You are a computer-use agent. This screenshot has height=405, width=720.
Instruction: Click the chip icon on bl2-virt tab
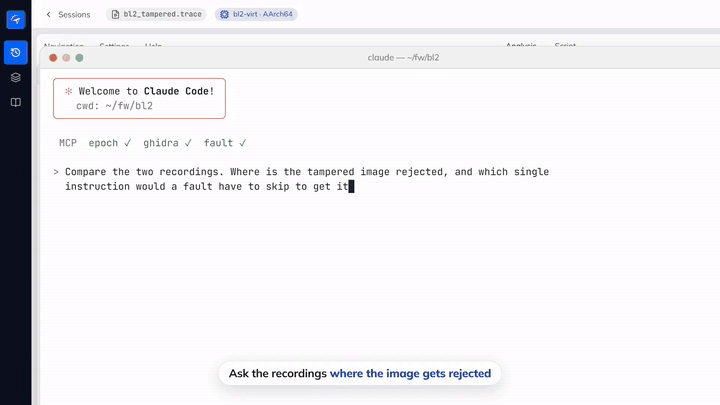tap(224, 14)
